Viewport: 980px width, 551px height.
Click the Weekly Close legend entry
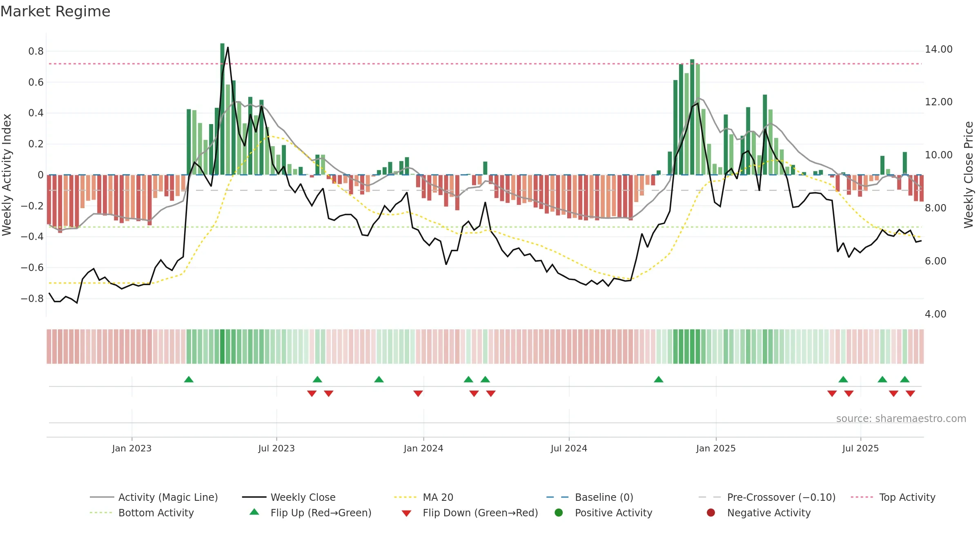[x=289, y=497]
